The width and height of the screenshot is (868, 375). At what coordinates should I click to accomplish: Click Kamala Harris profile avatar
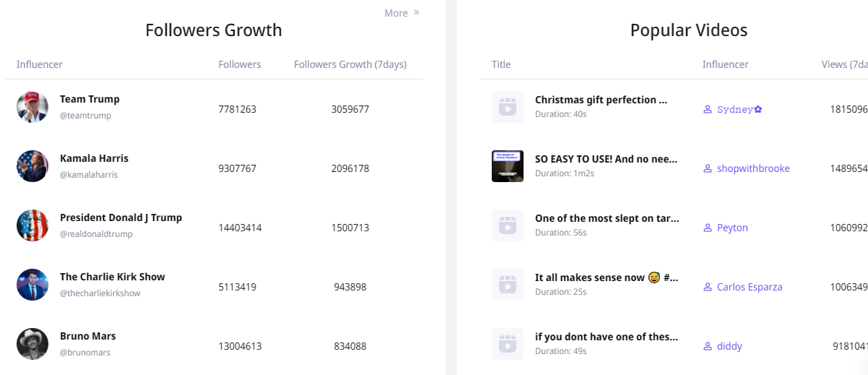[32, 166]
